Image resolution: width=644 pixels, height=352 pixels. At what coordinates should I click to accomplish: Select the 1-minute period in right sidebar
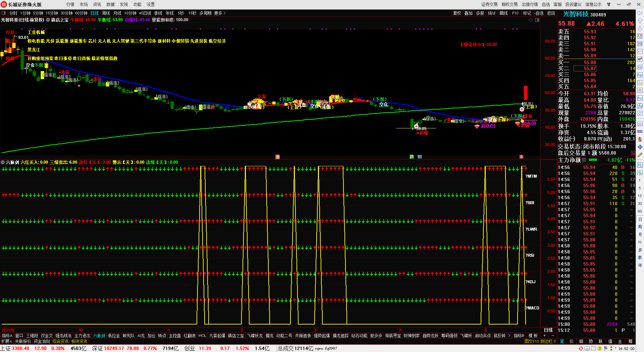(640, 180)
